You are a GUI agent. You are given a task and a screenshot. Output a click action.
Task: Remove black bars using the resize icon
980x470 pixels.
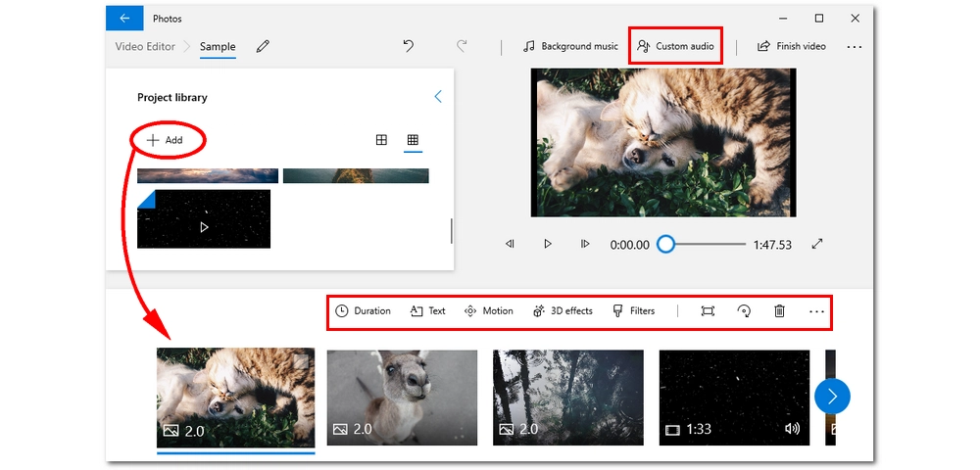[708, 311]
